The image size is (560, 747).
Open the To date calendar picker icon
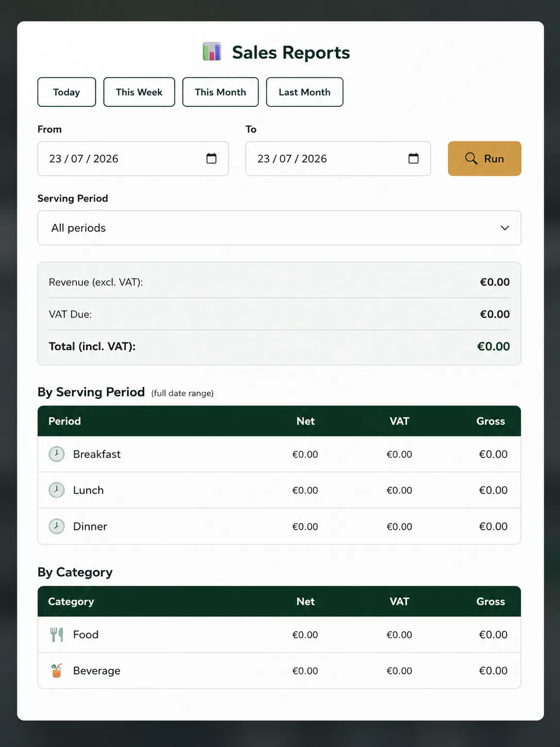click(414, 158)
